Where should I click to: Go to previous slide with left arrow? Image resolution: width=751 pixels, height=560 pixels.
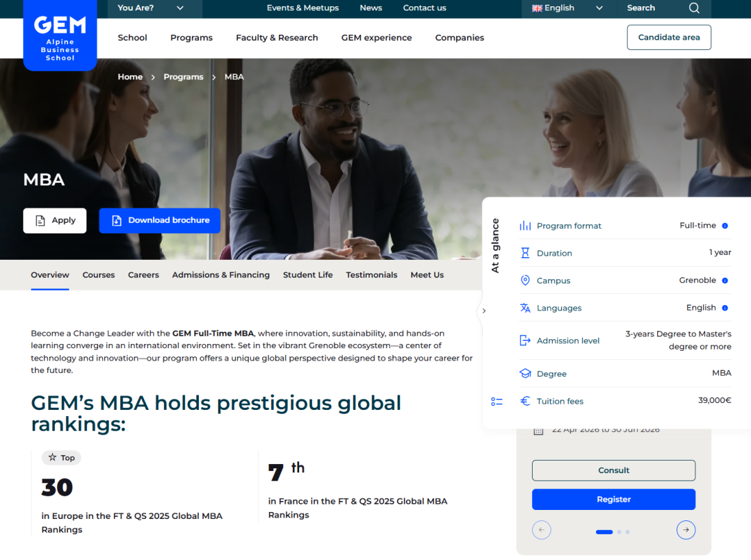click(x=541, y=530)
